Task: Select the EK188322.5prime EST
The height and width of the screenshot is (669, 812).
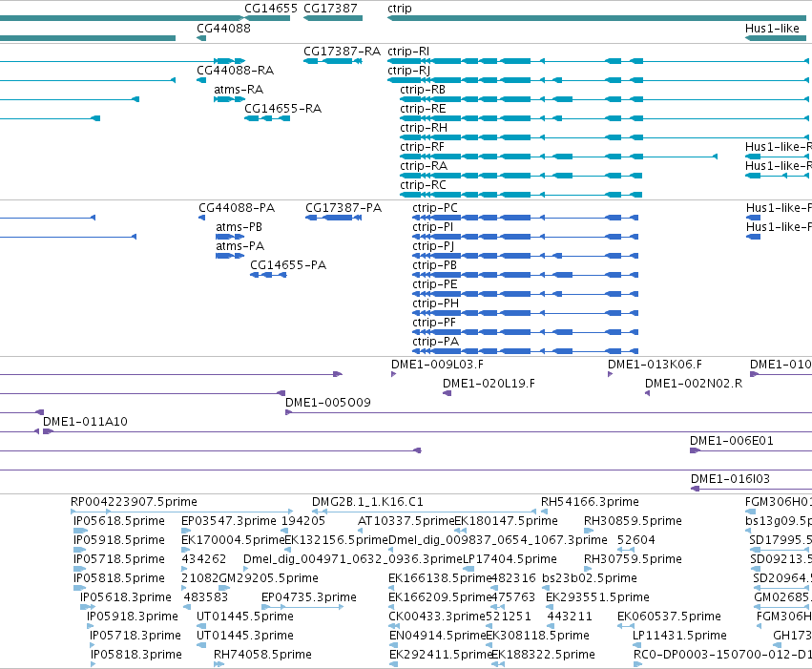Action: coord(498,664)
